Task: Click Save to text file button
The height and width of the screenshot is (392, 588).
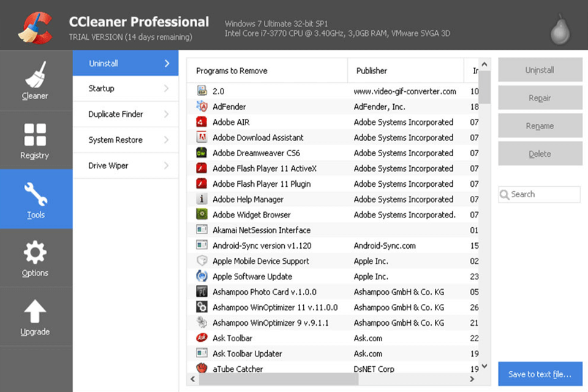Action: coord(540,374)
